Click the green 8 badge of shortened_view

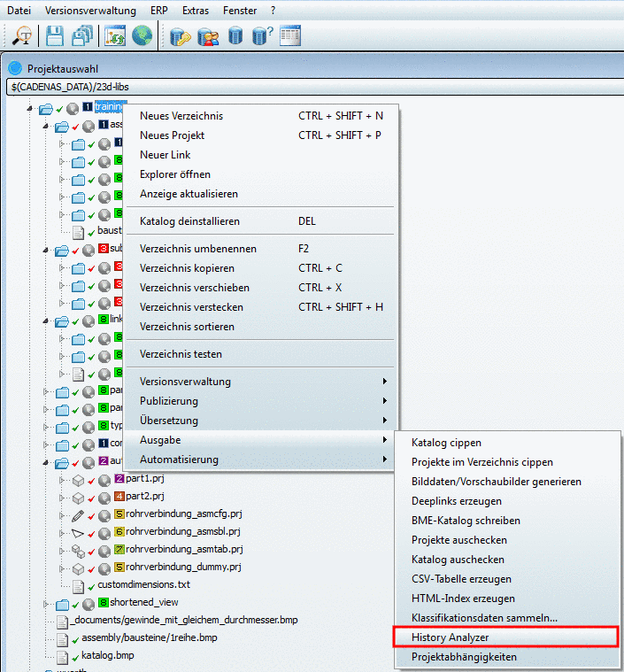click(x=104, y=602)
